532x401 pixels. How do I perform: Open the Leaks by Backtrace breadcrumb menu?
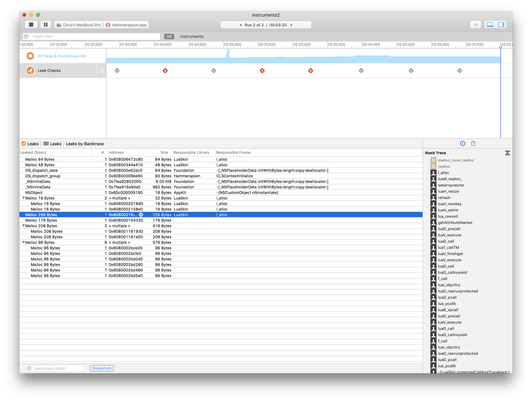85,144
